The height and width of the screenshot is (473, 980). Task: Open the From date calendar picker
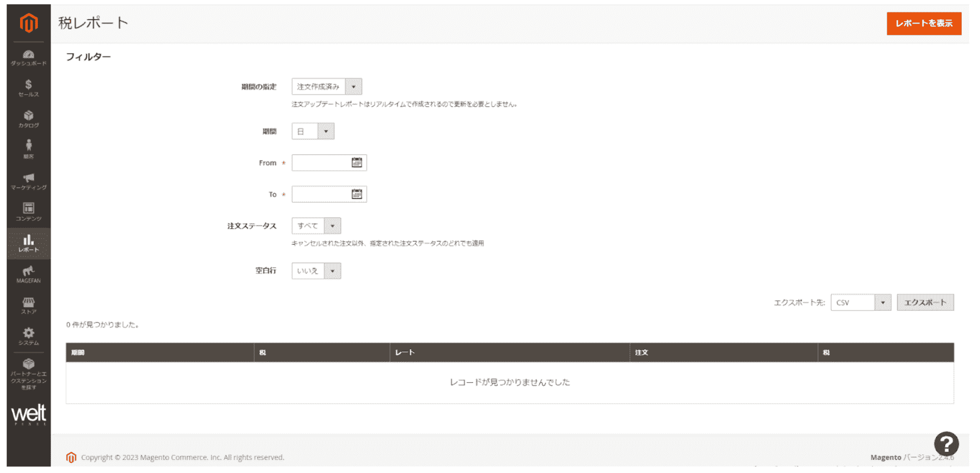356,162
